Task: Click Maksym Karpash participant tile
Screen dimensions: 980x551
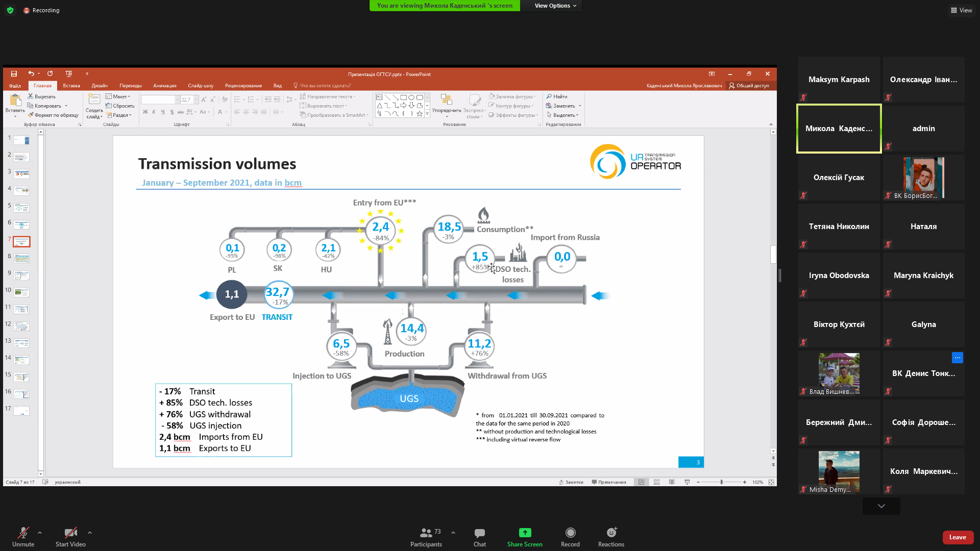Action: (x=839, y=80)
